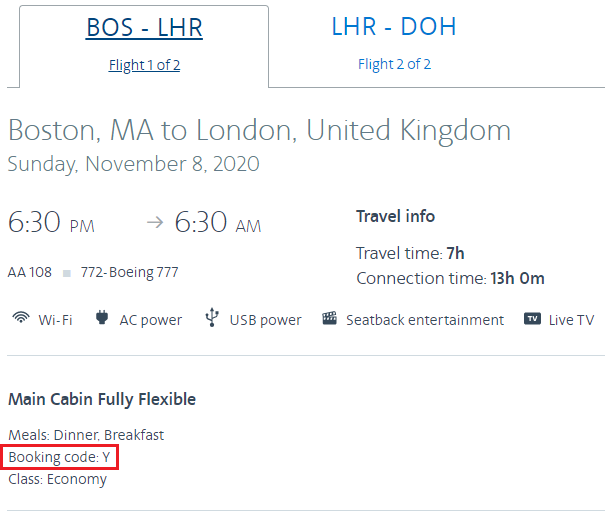605x517 pixels.
Task: Click the small square separator beside AA 108
Action: [67, 272]
